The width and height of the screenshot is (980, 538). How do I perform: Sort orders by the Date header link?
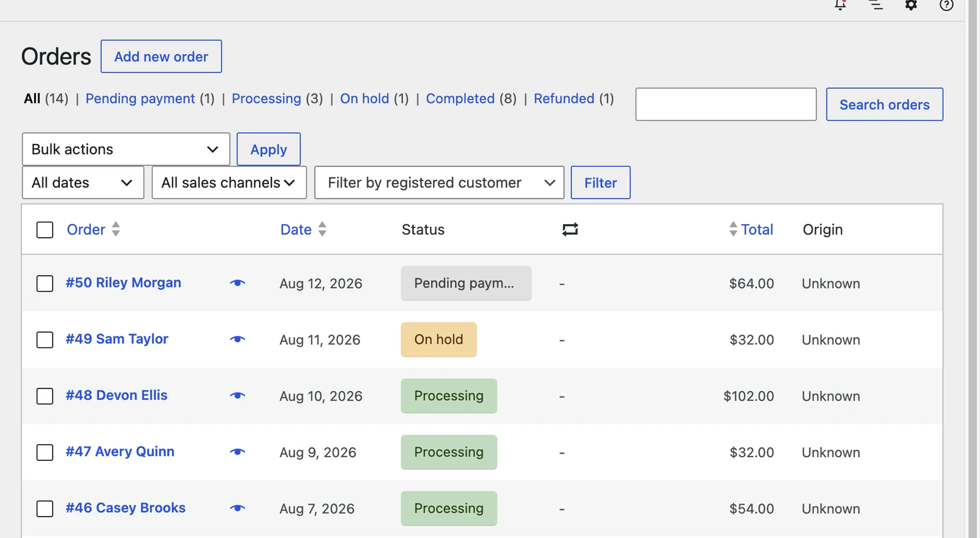click(296, 230)
